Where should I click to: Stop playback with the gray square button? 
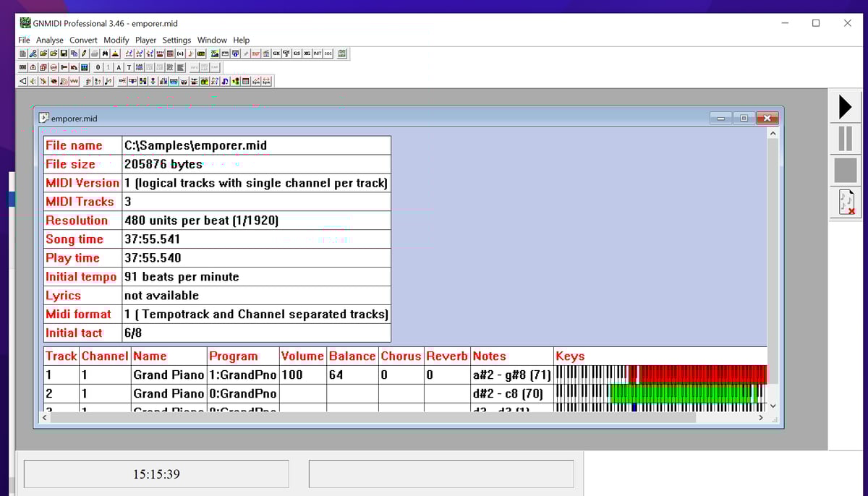pyautogui.click(x=845, y=171)
